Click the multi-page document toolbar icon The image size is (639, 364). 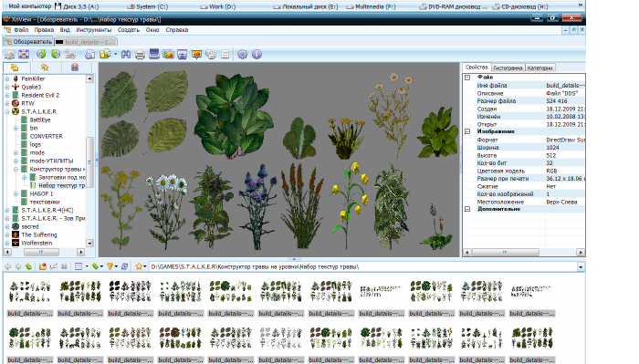coord(211,54)
